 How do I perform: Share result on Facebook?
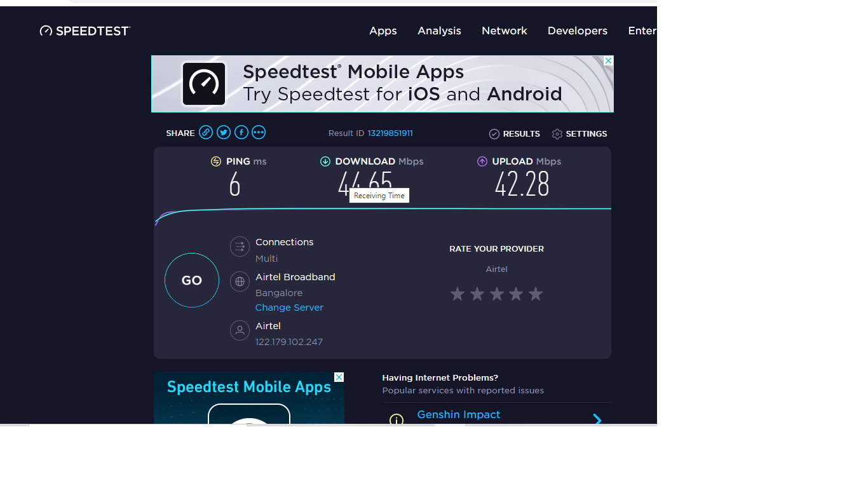pyautogui.click(x=241, y=132)
